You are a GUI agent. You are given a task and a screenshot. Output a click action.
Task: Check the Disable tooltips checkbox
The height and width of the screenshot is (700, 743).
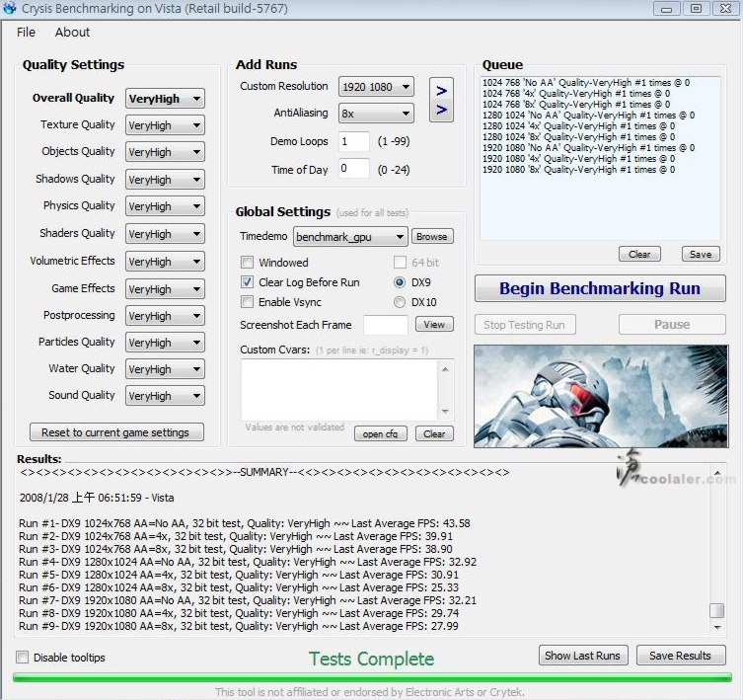click(x=23, y=657)
